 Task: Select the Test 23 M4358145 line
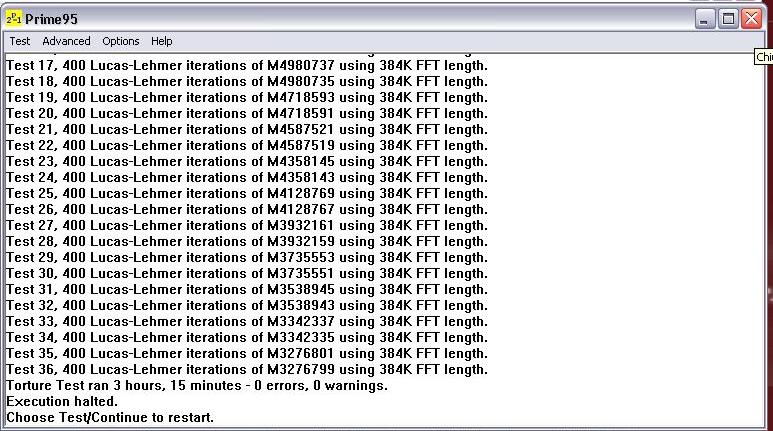(x=246, y=161)
